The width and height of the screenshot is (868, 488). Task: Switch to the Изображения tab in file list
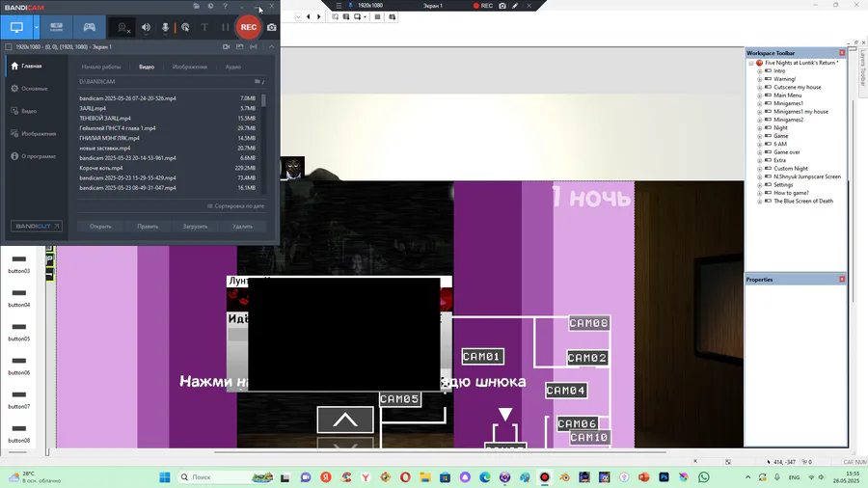click(x=189, y=67)
